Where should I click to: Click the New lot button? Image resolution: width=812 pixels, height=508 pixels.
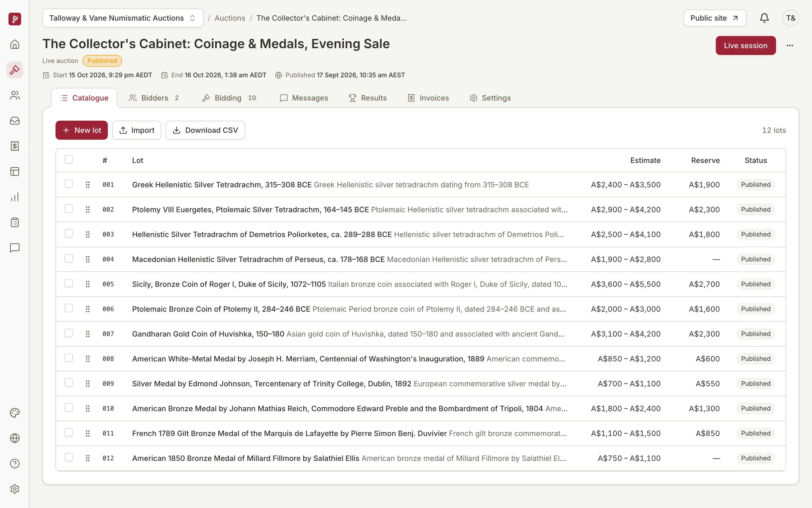coord(81,130)
